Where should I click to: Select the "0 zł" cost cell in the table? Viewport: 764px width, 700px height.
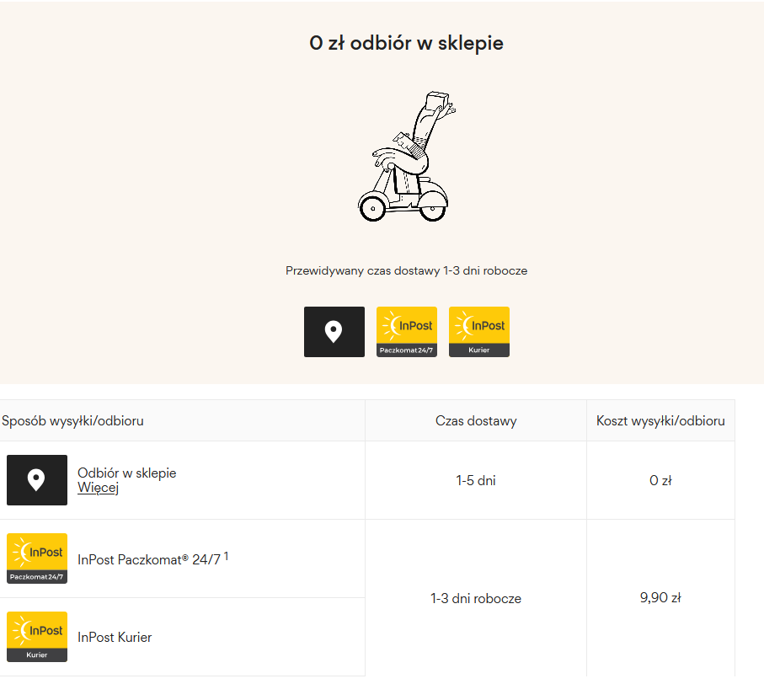pyautogui.click(x=660, y=481)
